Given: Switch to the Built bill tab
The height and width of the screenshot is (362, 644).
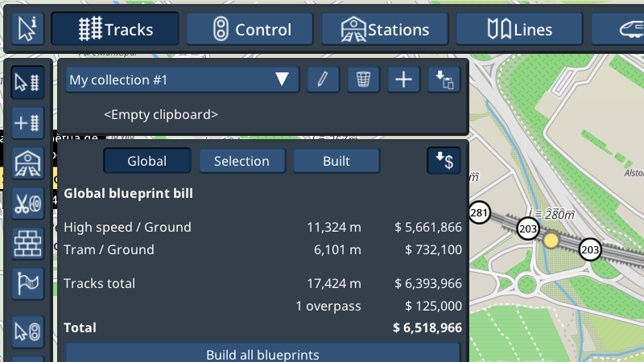Looking at the screenshot, I should tap(336, 161).
